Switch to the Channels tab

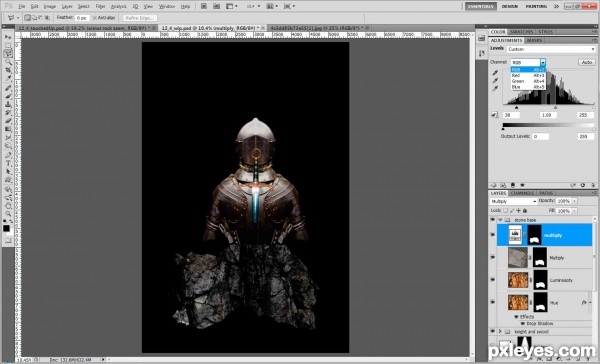pos(522,193)
